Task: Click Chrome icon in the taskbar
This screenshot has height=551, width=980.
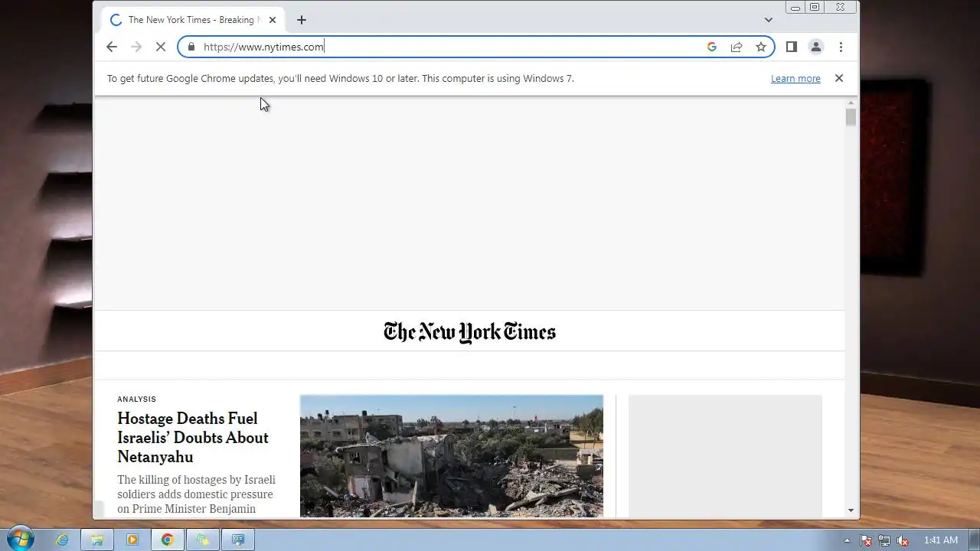Action: 168,540
